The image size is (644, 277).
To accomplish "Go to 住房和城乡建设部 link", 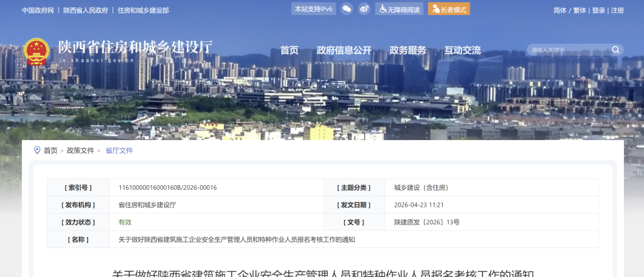I will (x=143, y=11).
